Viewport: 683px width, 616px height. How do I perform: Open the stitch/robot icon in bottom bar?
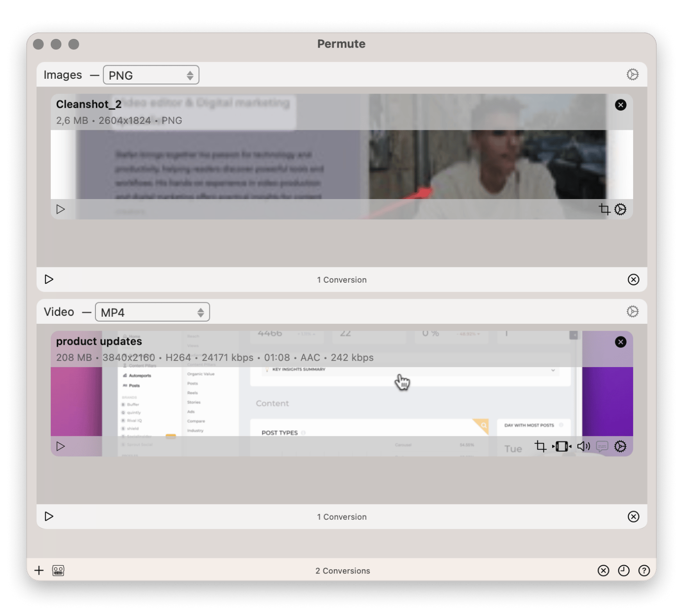coord(58,570)
